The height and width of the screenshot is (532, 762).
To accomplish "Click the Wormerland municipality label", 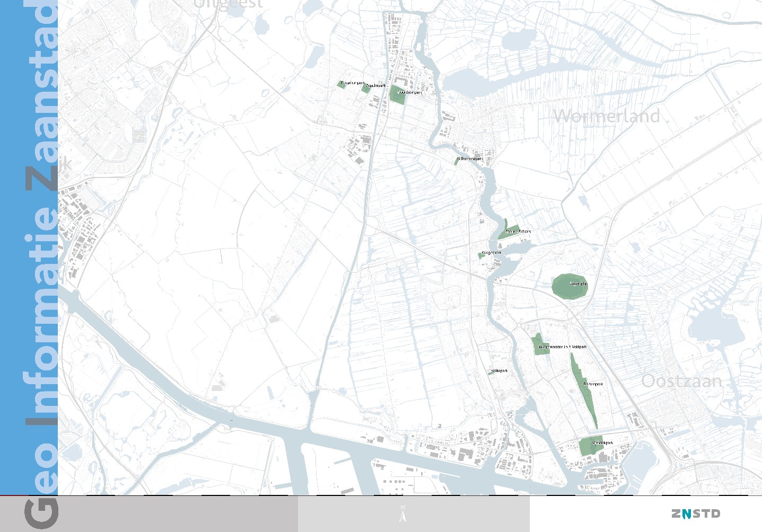I will (x=607, y=116).
